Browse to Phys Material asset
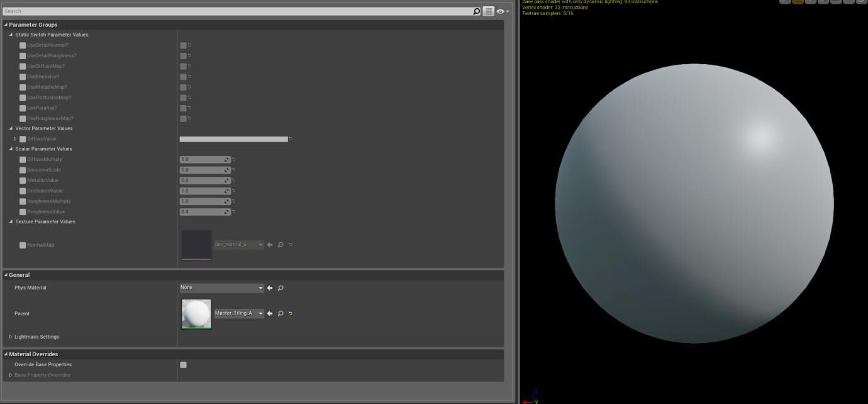 tap(281, 288)
